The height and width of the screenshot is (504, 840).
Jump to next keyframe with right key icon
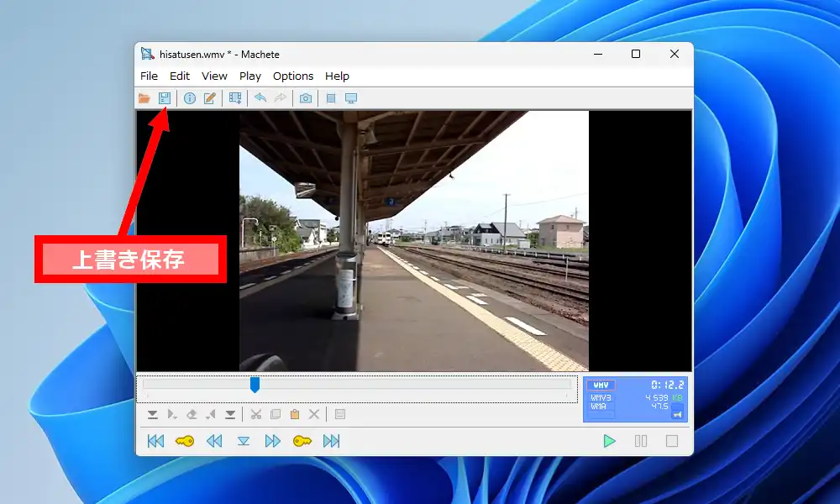pos(302,441)
